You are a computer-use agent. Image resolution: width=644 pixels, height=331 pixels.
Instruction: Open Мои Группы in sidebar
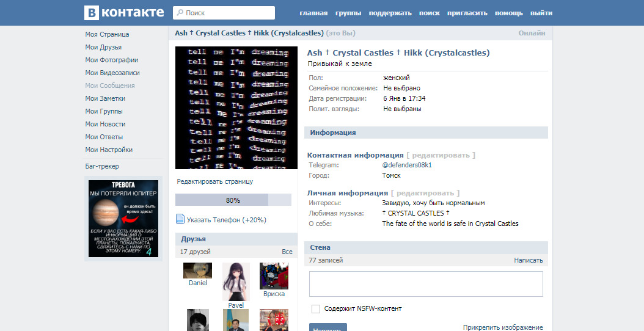[104, 111]
